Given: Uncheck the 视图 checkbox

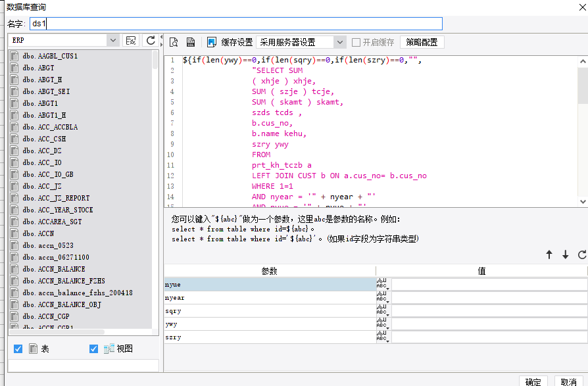Looking at the screenshot, I should [93, 349].
